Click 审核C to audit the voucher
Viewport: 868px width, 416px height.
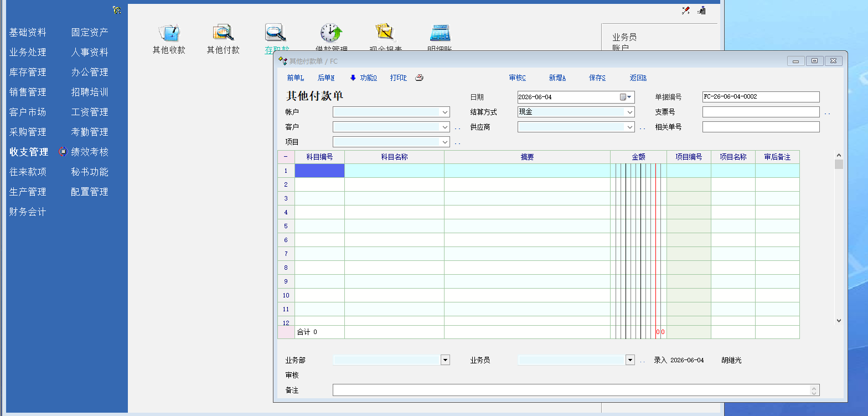[518, 78]
